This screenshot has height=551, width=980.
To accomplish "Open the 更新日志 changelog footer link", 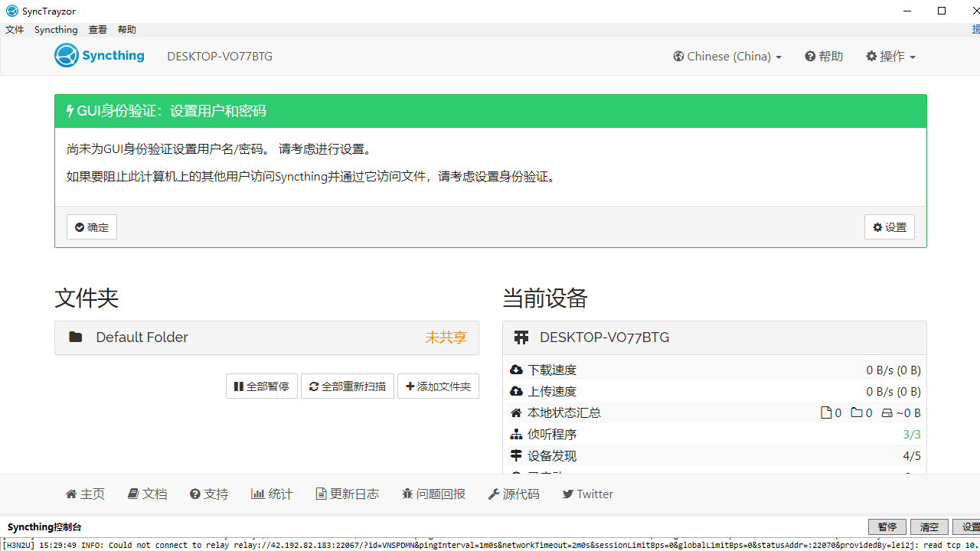I will click(347, 494).
